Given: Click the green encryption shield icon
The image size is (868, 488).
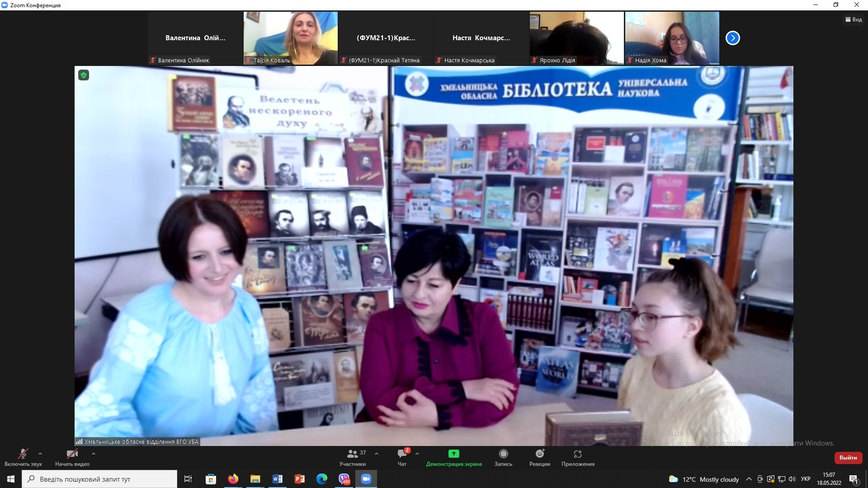Looking at the screenshot, I should click(84, 75).
